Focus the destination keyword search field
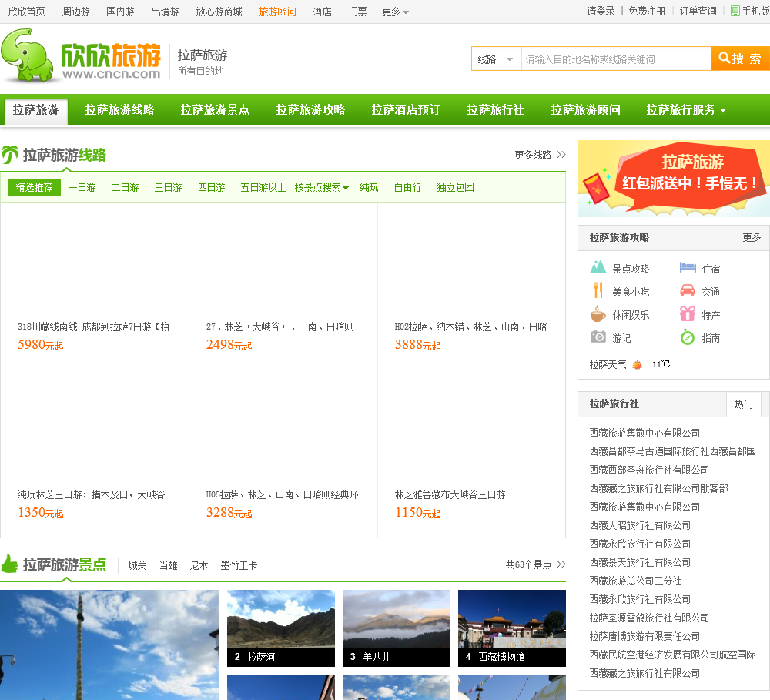 pos(616,59)
